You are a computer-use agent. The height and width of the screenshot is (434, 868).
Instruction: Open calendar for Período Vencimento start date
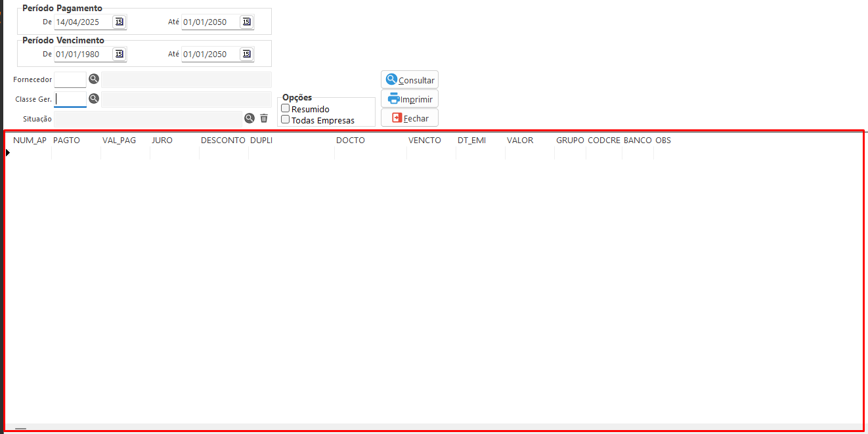click(119, 54)
